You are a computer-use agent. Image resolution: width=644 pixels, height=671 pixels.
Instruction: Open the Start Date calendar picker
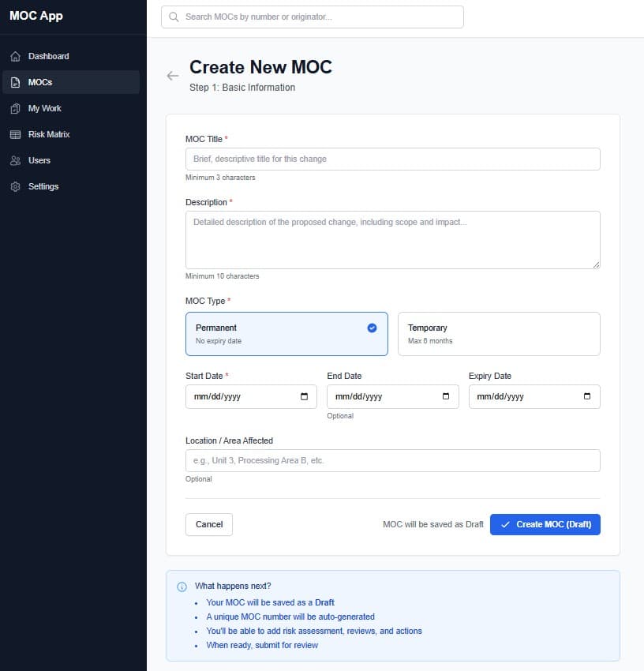(x=305, y=396)
